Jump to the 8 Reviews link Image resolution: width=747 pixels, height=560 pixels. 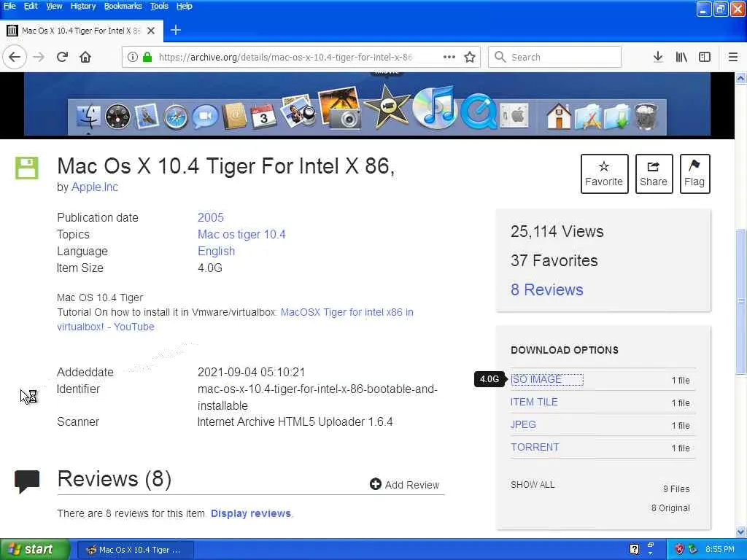[546, 290]
